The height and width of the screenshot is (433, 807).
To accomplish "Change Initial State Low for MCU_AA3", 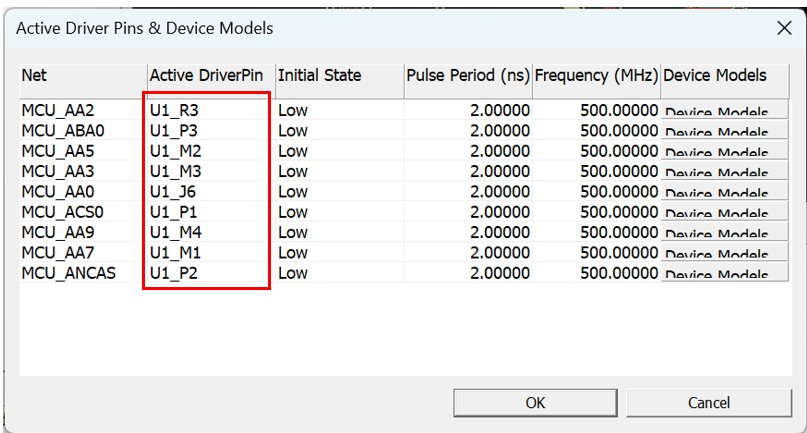I will click(x=293, y=172).
